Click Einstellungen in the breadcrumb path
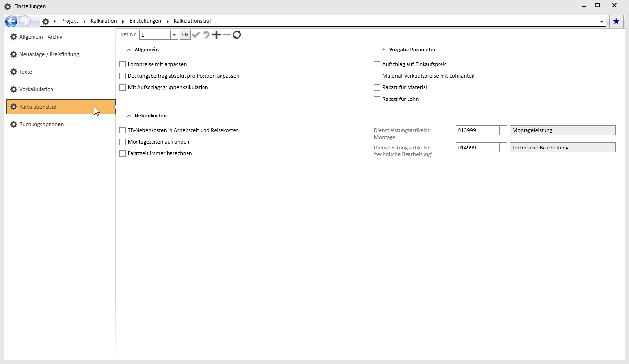 tap(145, 21)
